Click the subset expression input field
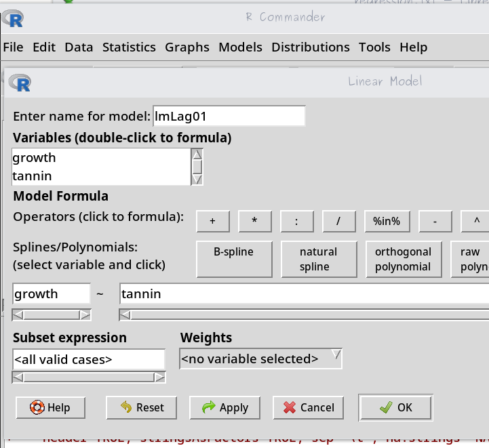This screenshot has width=489, height=448. pos(88,359)
